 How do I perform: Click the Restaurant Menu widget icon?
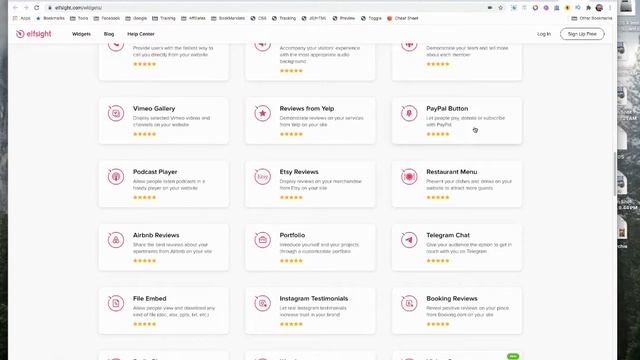tap(409, 176)
